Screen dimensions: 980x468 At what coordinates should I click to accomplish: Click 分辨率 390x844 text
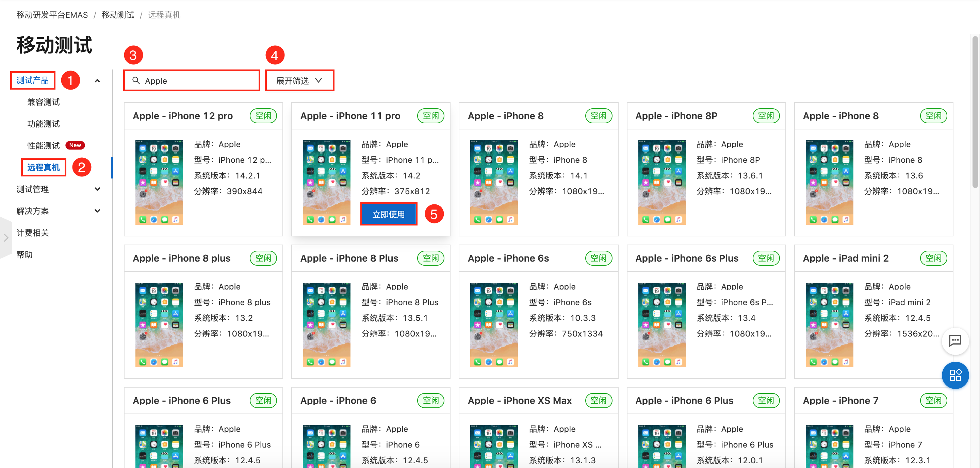click(228, 191)
